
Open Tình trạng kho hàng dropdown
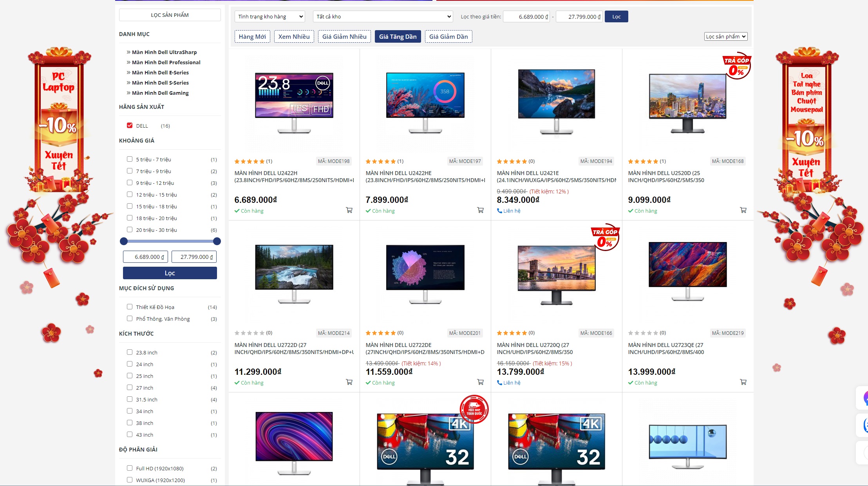[270, 16]
